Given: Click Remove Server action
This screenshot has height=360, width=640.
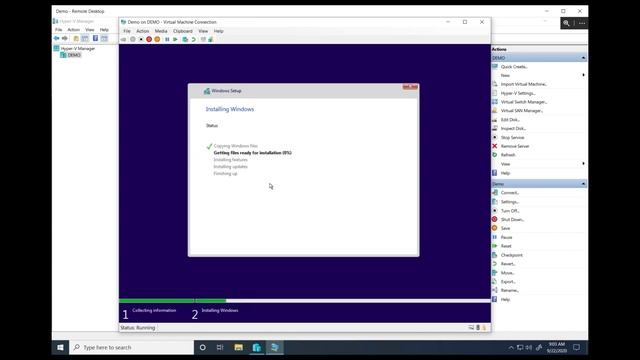Looking at the screenshot, I should coord(515,146).
